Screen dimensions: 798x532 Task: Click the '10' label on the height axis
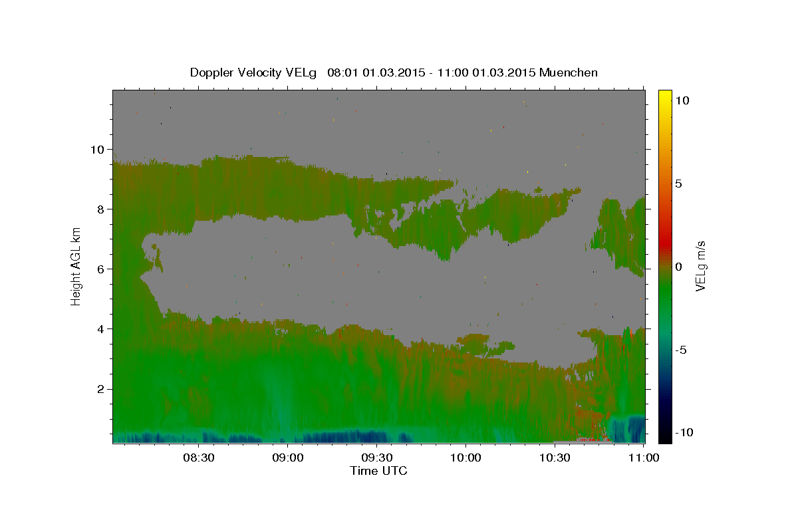point(99,150)
